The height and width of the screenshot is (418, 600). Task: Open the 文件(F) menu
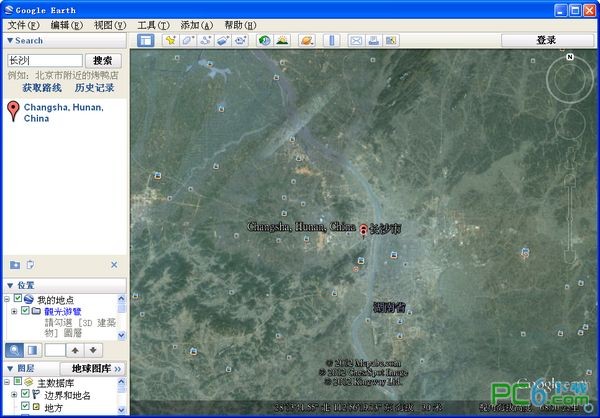24,25
